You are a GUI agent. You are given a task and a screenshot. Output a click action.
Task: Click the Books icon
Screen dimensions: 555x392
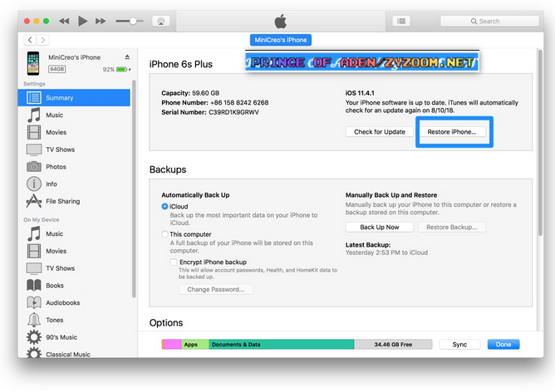coord(34,285)
